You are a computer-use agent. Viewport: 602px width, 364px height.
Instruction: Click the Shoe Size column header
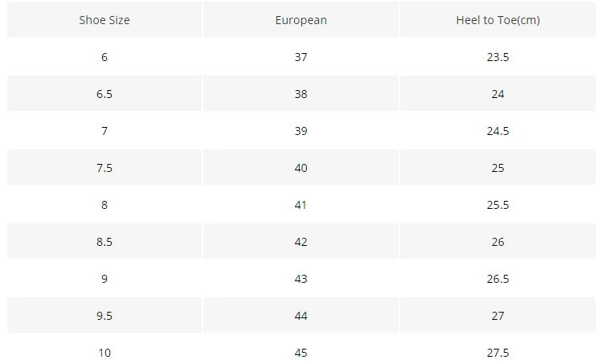point(104,19)
